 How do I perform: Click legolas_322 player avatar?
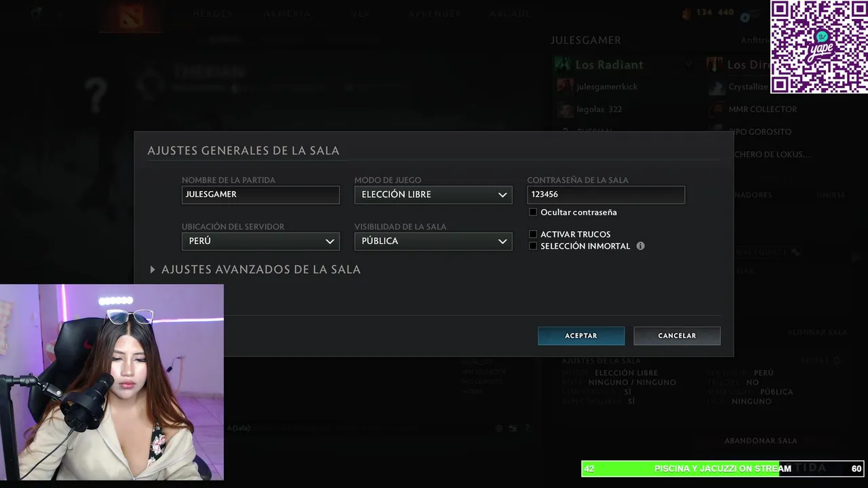click(565, 109)
